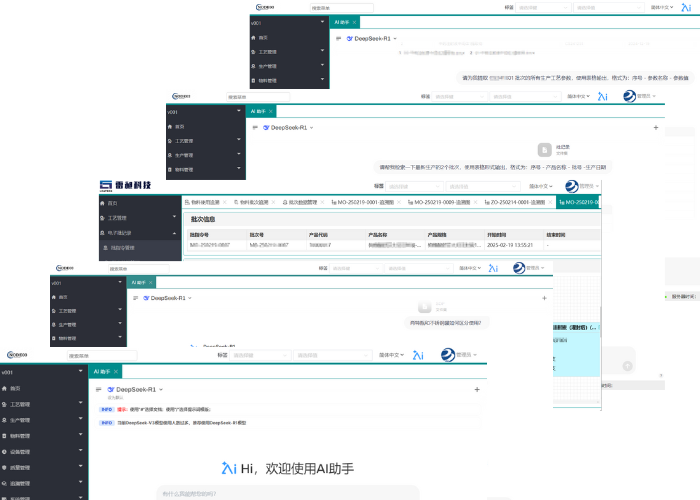Click list icon left of DeepSeek-R1 in welcome window

click(x=98, y=389)
